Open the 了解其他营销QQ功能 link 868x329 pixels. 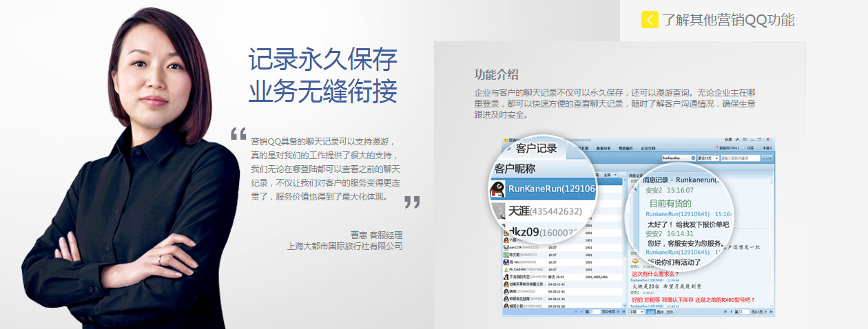click(x=728, y=20)
